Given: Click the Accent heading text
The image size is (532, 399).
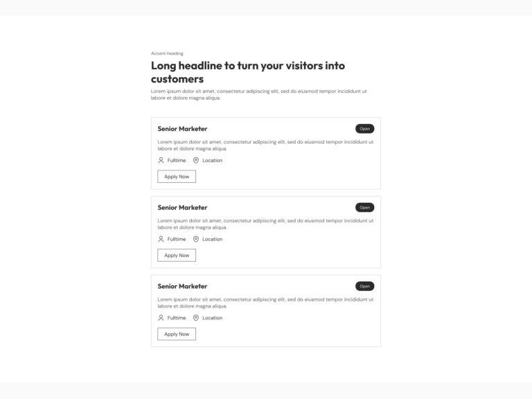Looking at the screenshot, I should point(167,53).
